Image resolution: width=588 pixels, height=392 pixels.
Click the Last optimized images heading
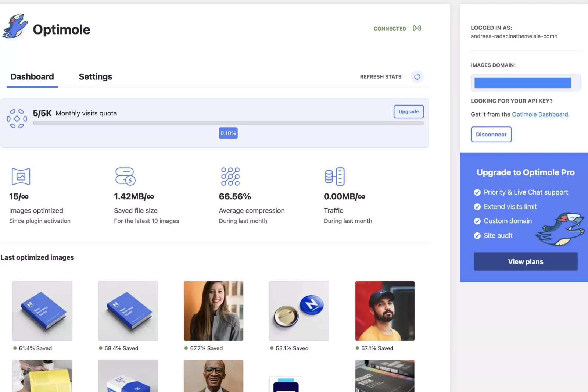click(37, 257)
